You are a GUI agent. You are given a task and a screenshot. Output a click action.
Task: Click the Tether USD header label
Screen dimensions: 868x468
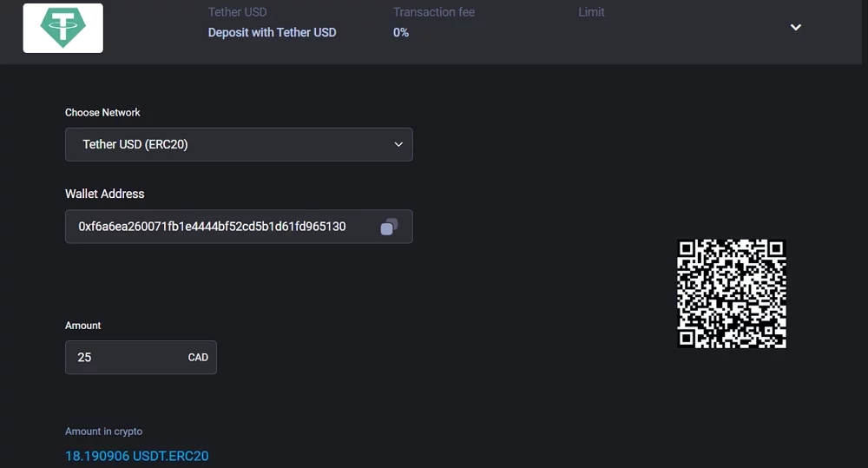pyautogui.click(x=237, y=12)
